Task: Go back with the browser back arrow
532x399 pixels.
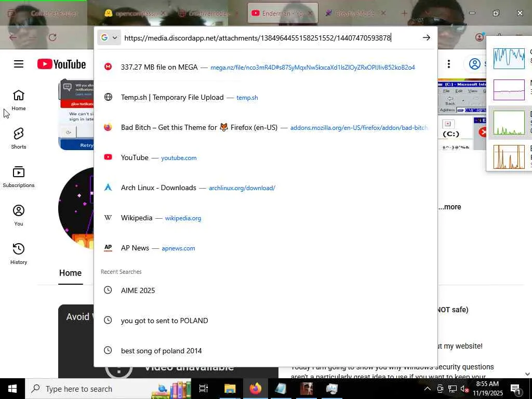Action: point(13,37)
